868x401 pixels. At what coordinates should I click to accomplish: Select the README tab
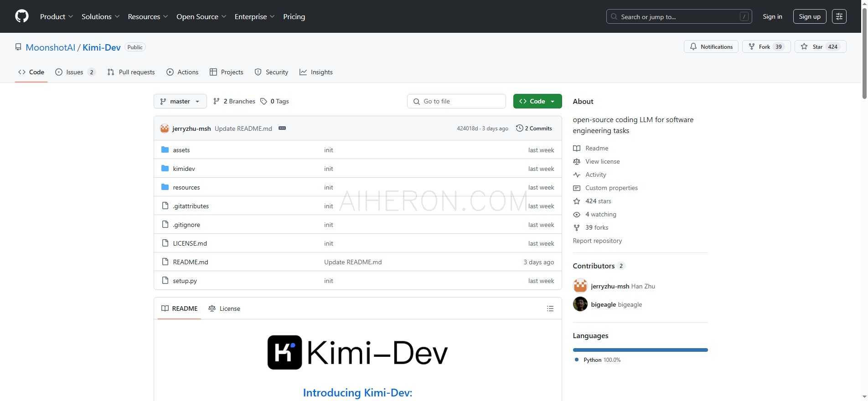pos(180,308)
